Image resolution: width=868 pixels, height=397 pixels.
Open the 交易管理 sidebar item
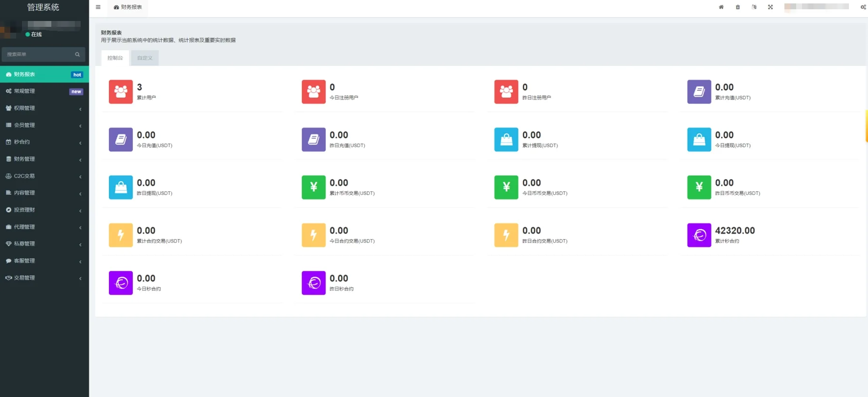(44, 278)
